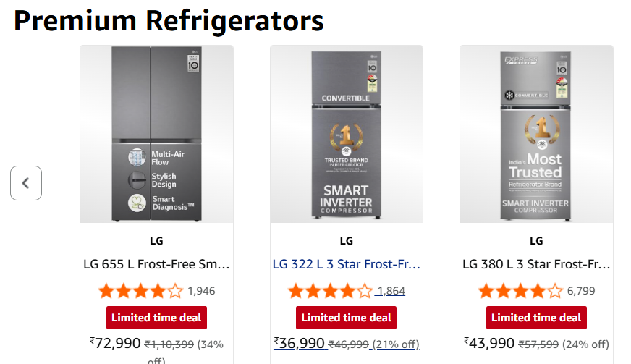Click the ₹43,990 price
The width and height of the screenshot is (631, 364).
click(x=489, y=343)
